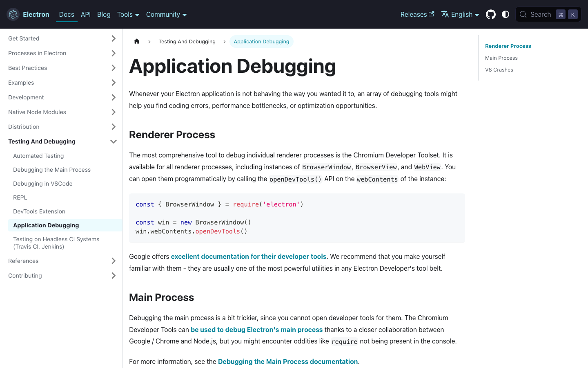Click Testing And Debugging sidebar label
This screenshot has width=588, height=368.
(42, 141)
